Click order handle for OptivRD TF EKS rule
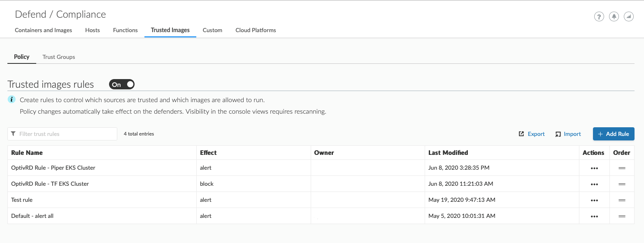Image resolution: width=644 pixels, height=243 pixels. pos(622,184)
